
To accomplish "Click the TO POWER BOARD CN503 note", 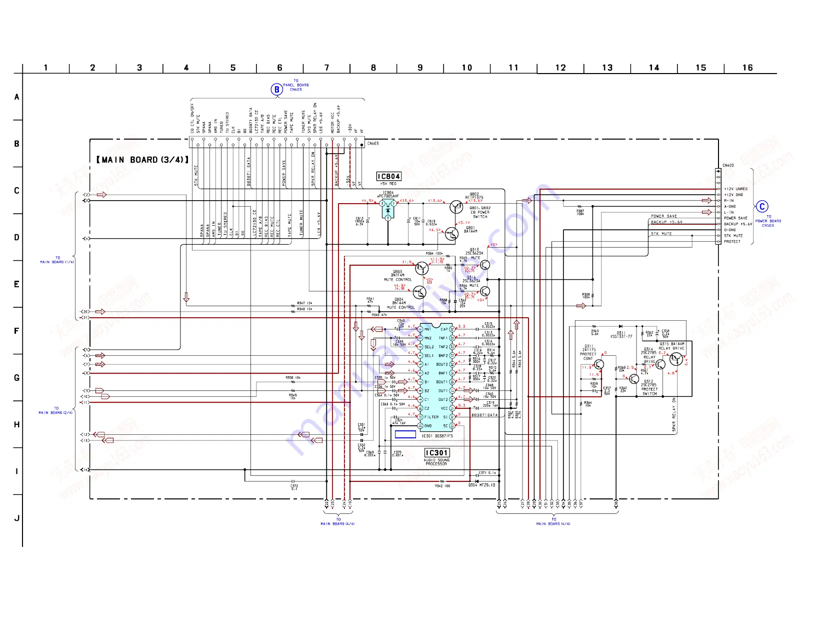I will pyautogui.click(x=768, y=221).
